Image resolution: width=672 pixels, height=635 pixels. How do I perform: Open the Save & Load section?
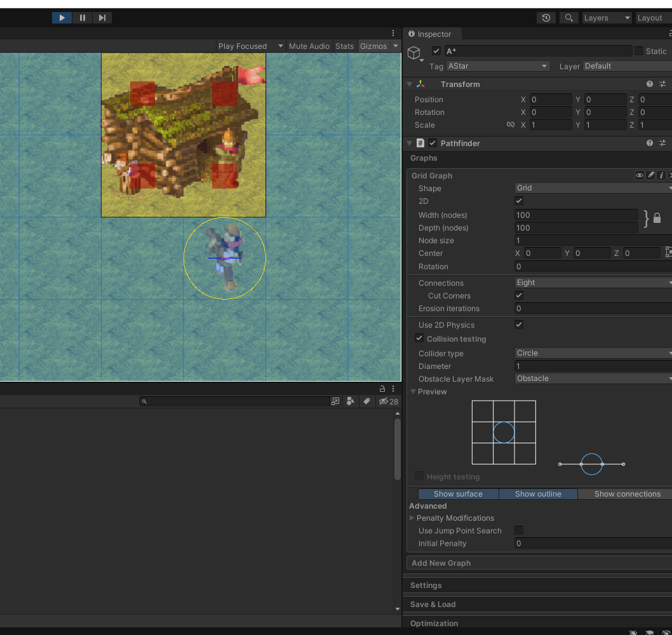point(537,604)
